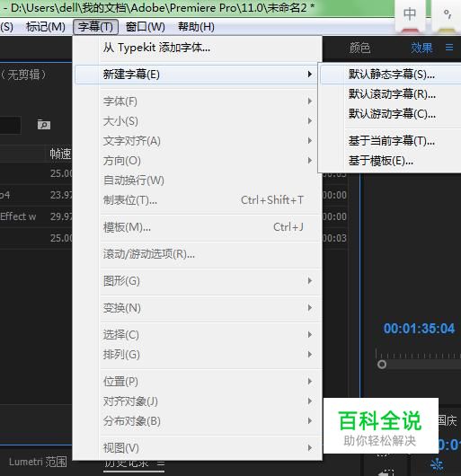
Task: Expand the 位置(P) submenu arrow
Action: point(310,382)
